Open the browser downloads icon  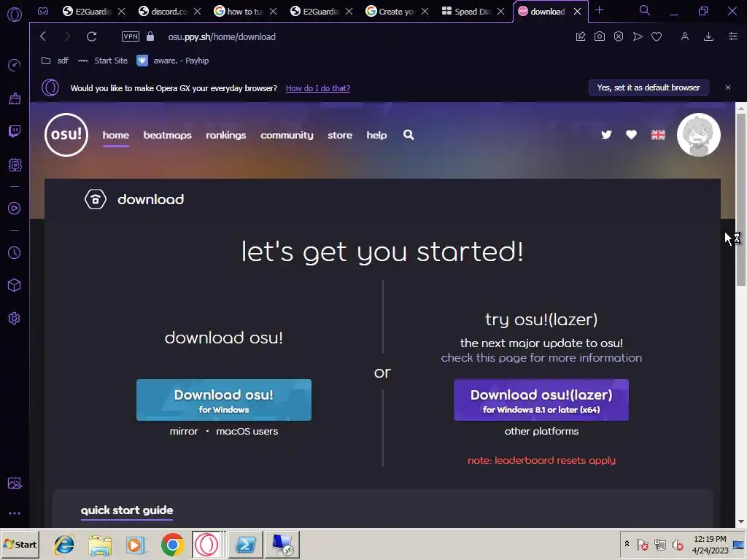point(708,36)
